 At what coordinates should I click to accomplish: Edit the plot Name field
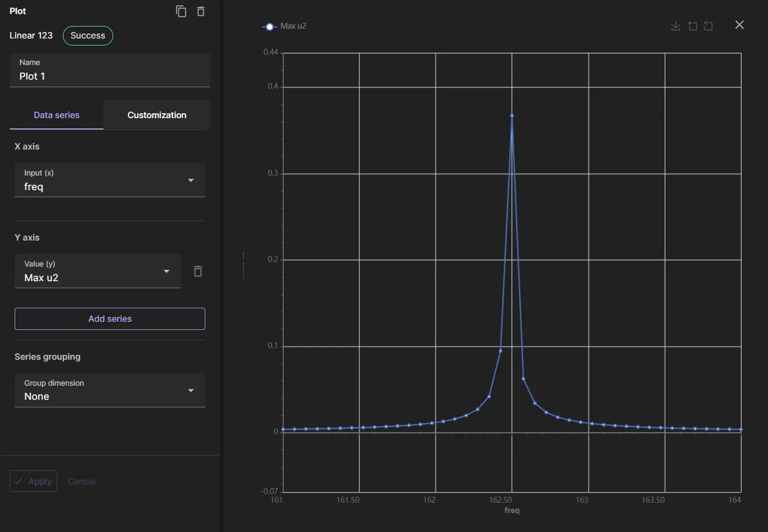[110, 70]
